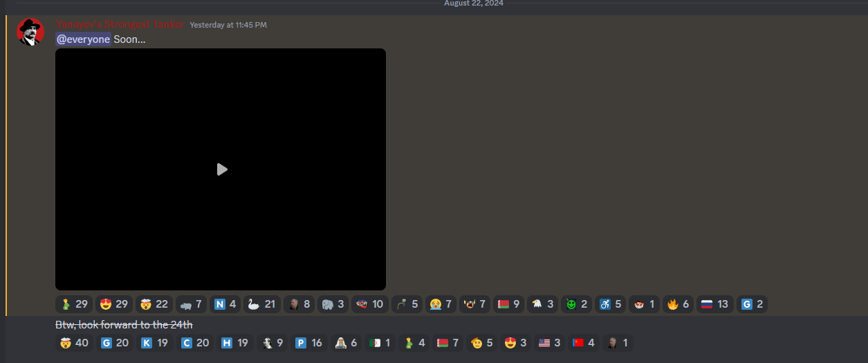
Task: Add letter K reaction showing 19
Action: coord(155,343)
